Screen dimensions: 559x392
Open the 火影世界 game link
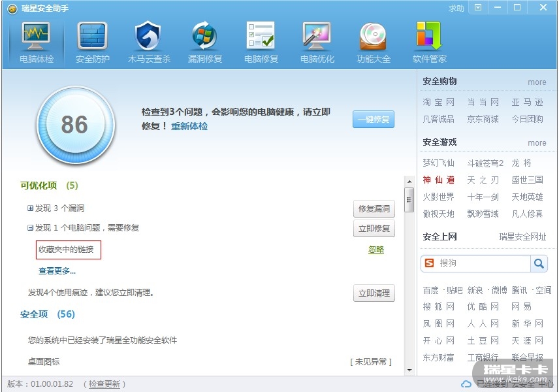click(438, 197)
